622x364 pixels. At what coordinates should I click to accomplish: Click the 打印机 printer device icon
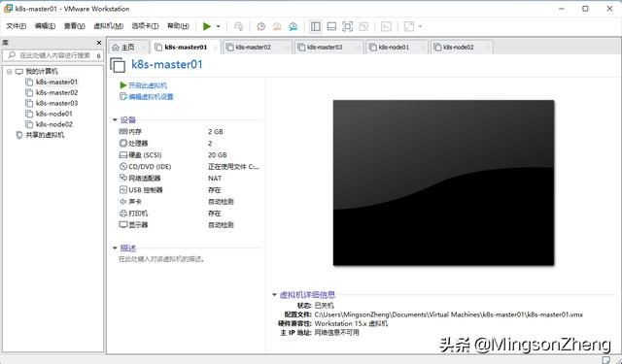click(123, 214)
